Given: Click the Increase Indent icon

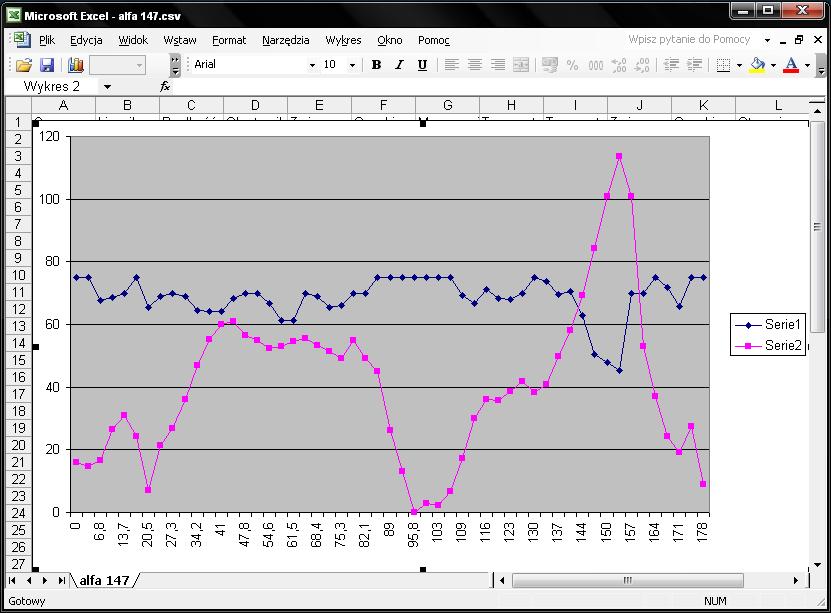Looking at the screenshot, I should [694, 65].
